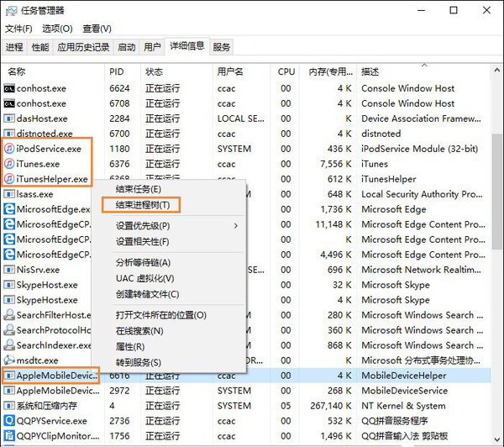Screen dimensions: 504x447
Task: Open the 选项(O) menu
Action: [57, 29]
